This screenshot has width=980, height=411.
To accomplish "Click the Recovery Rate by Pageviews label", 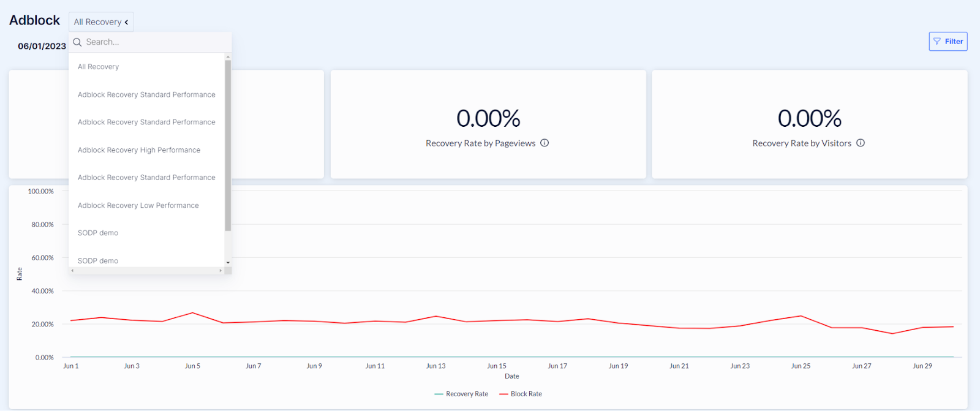I will pyautogui.click(x=481, y=143).
